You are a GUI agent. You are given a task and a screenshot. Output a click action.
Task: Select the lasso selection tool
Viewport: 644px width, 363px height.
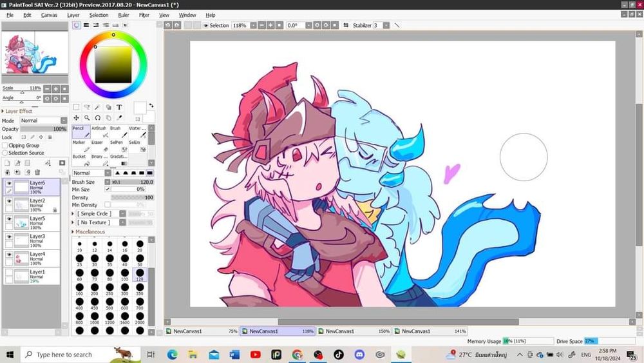87,107
